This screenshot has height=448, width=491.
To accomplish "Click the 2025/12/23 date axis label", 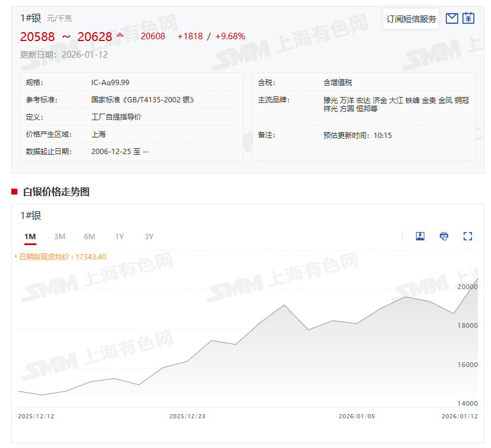I will [187, 416].
